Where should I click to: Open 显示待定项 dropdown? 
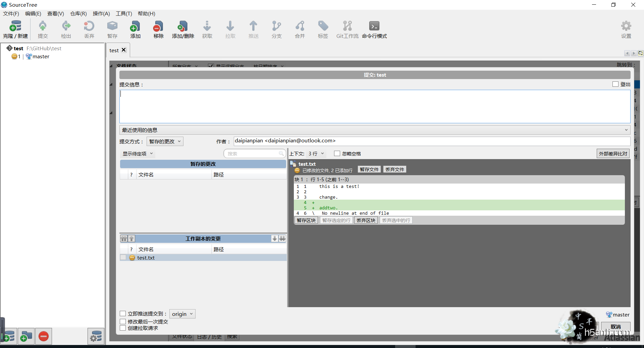click(x=138, y=154)
